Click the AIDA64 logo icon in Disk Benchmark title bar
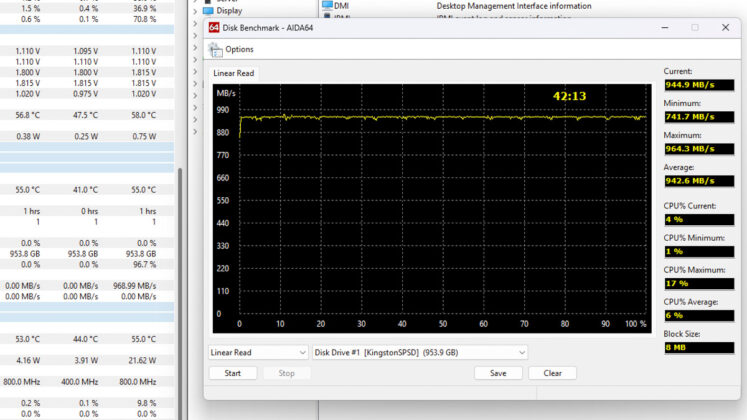The height and width of the screenshot is (420, 747). click(214, 28)
